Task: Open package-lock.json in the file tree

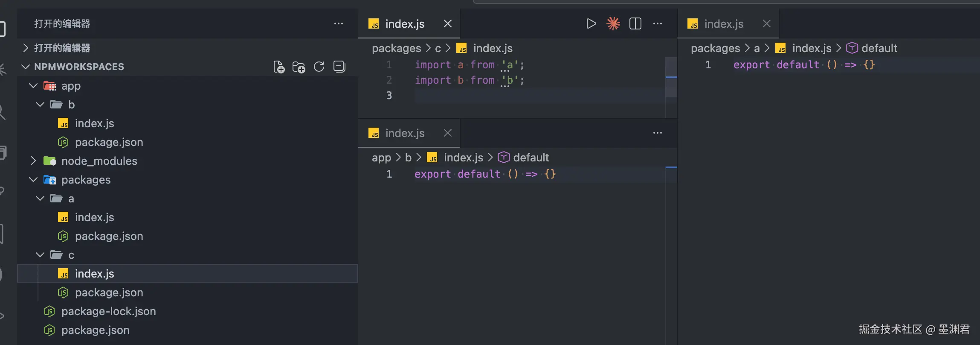Action: (108, 311)
